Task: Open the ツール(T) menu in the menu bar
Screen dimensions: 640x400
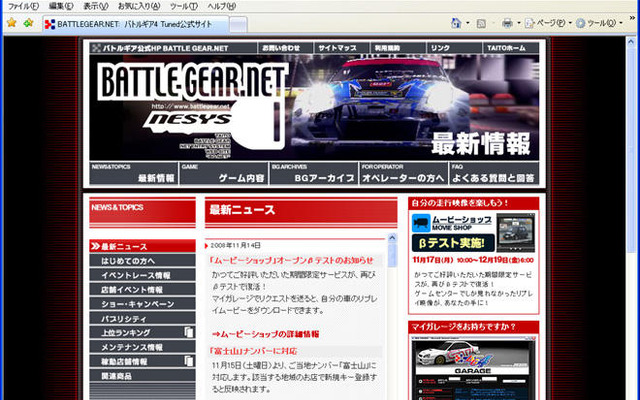Action: 183,6
